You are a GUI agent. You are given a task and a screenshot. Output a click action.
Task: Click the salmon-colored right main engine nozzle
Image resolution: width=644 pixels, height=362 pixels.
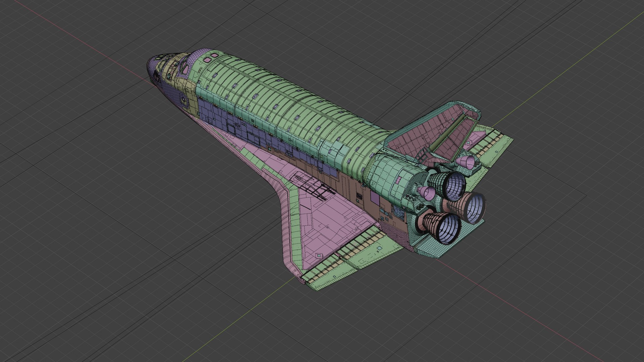click(x=468, y=208)
